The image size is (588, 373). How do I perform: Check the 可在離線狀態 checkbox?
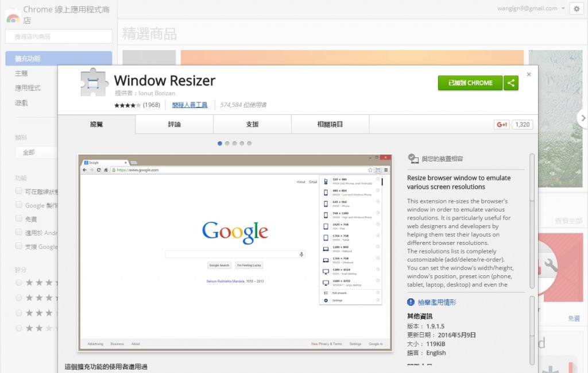pos(19,191)
